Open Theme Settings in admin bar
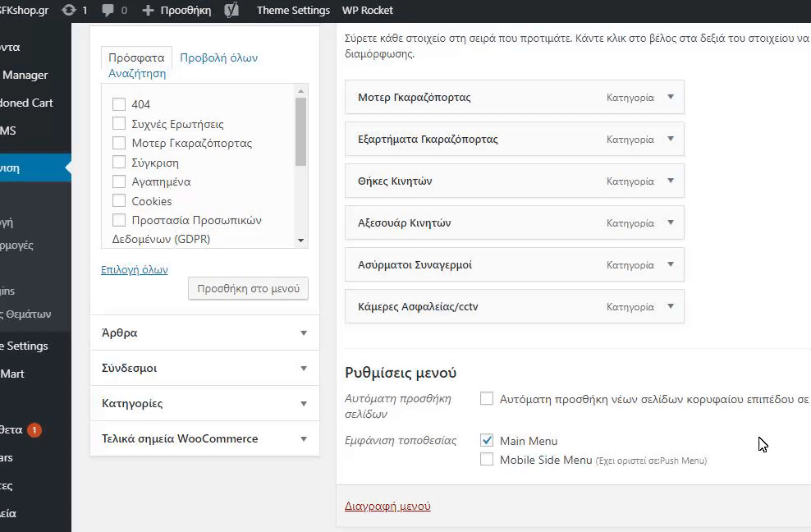Viewport: 811px width, 532px height. pos(293,11)
